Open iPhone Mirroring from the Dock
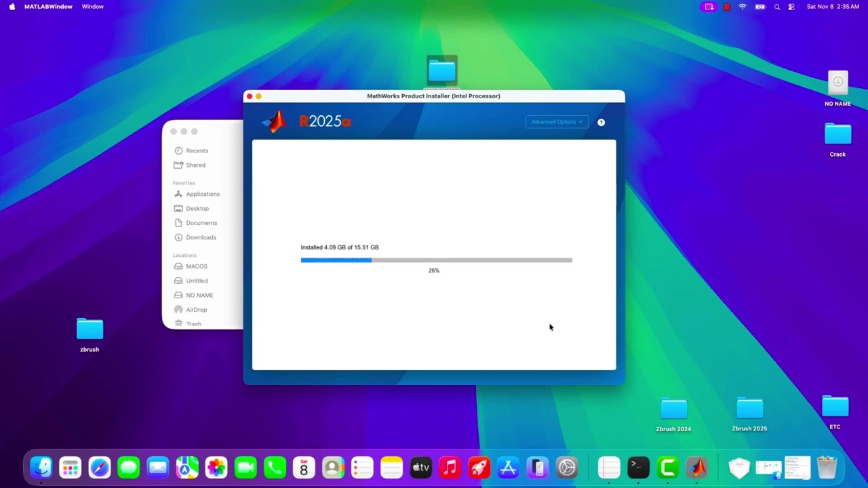 [537, 467]
